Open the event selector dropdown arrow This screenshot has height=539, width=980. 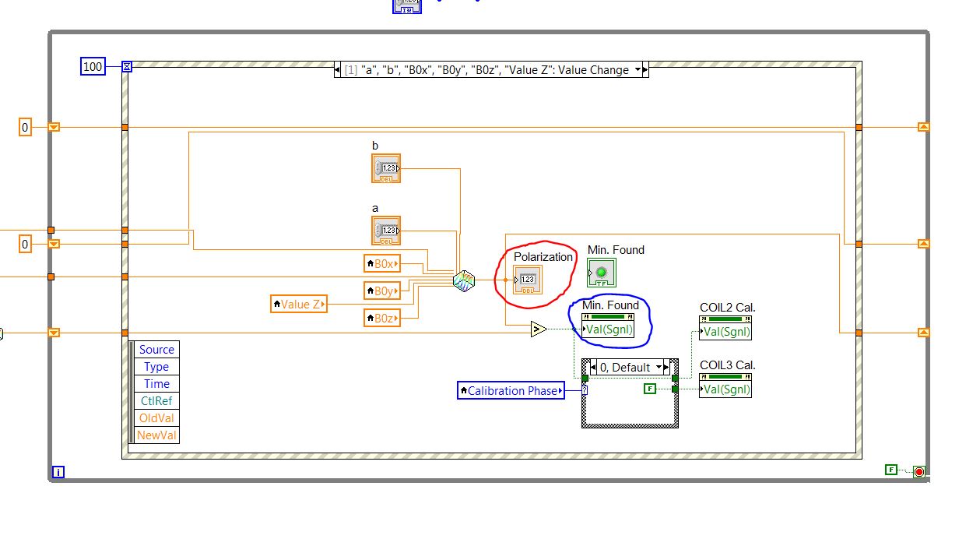coord(640,69)
